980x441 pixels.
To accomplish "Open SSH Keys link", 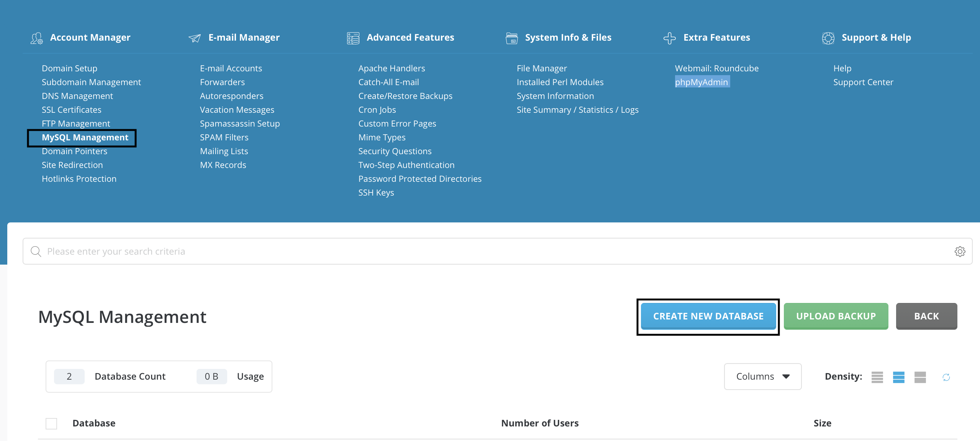I will (x=376, y=193).
